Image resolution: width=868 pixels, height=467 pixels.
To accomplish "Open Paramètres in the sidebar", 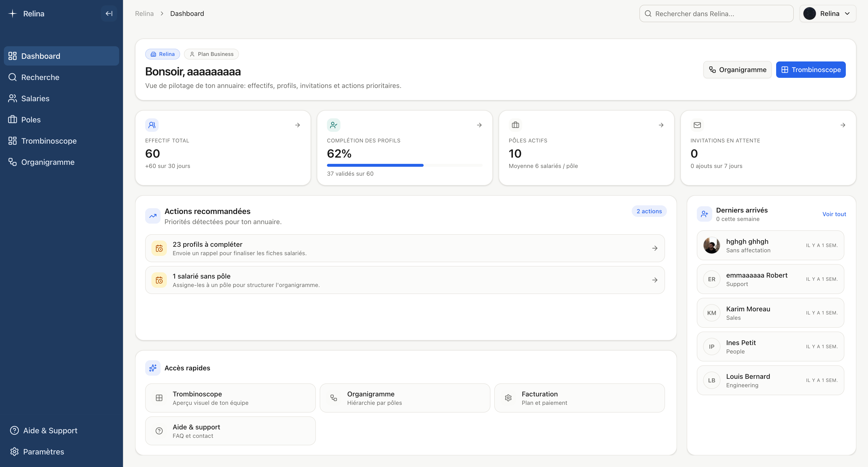I will pos(61,452).
